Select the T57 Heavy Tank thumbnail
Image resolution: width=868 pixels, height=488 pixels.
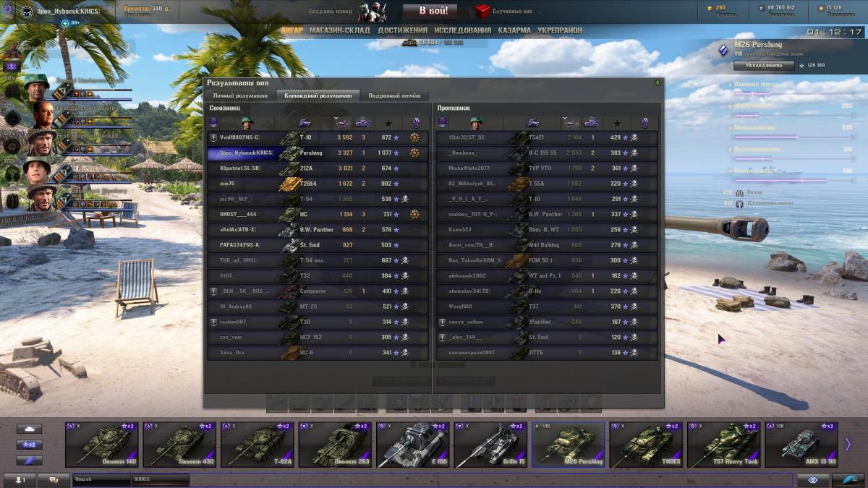pos(724,445)
